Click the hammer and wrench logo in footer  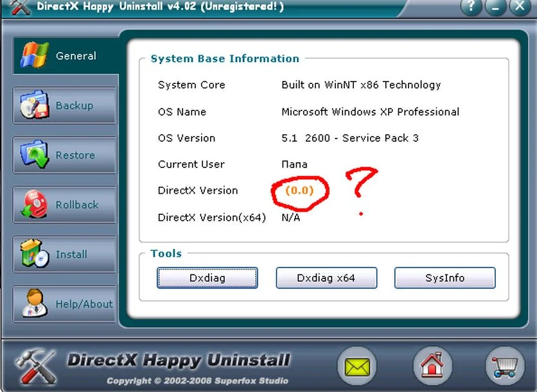(x=36, y=366)
